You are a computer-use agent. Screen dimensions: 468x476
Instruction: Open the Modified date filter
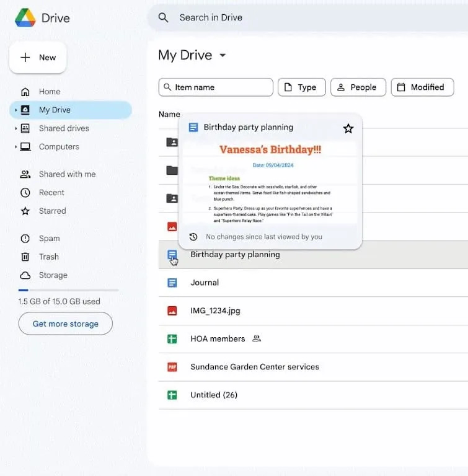pyautogui.click(x=421, y=87)
